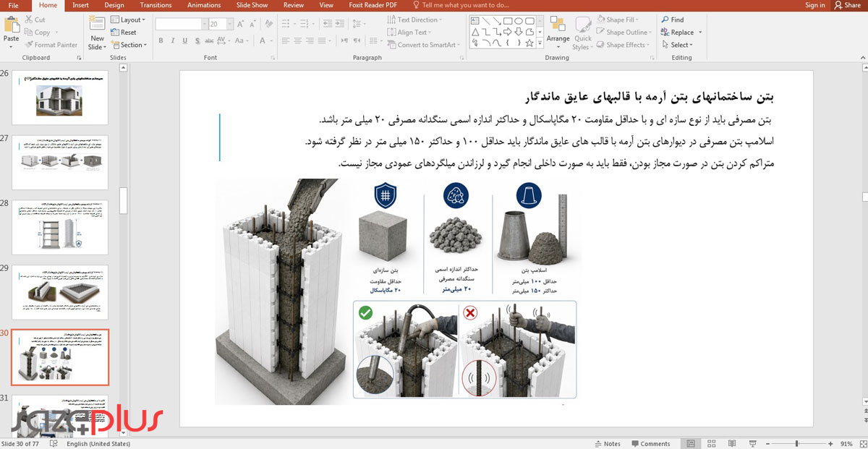Open the File menu
868x449 pixels.
tap(13, 5)
